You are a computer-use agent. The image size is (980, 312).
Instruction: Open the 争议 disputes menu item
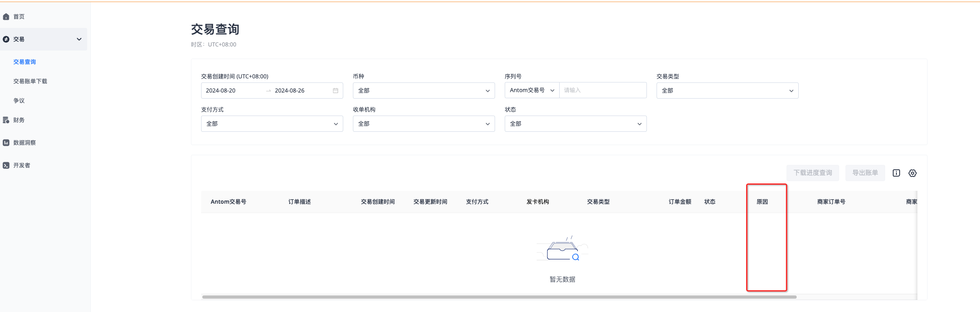coord(19,101)
